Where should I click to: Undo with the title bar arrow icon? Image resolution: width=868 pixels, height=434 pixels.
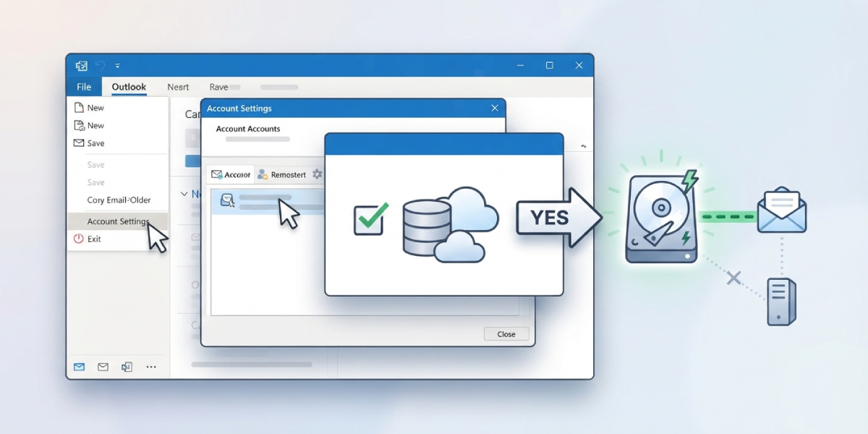[x=100, y=66]
